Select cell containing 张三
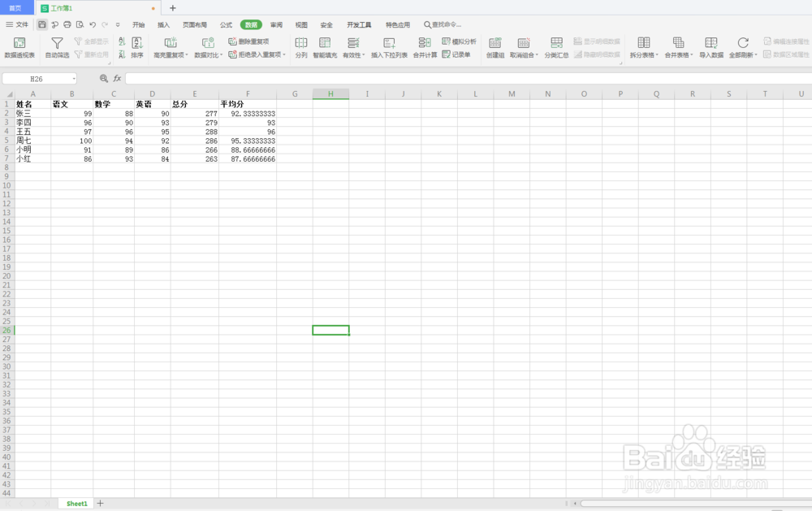Viewport: 812px width, 511px height. coord(32,114)
